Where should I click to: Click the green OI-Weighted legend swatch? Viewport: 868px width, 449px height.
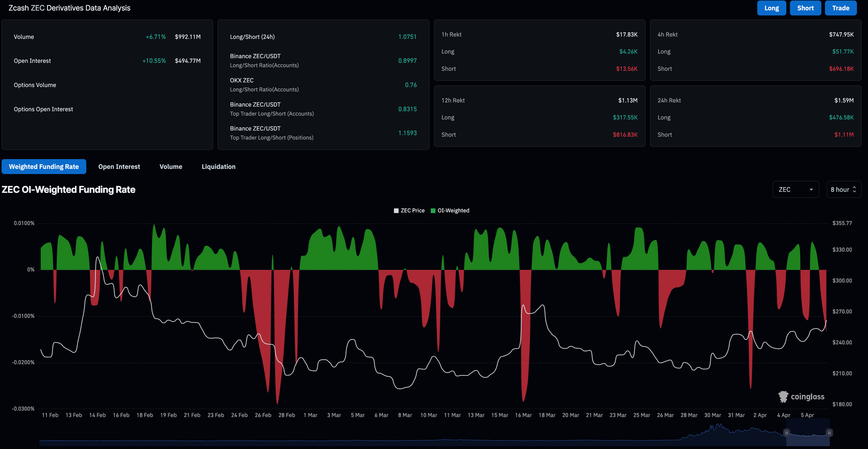coord(433,211)
